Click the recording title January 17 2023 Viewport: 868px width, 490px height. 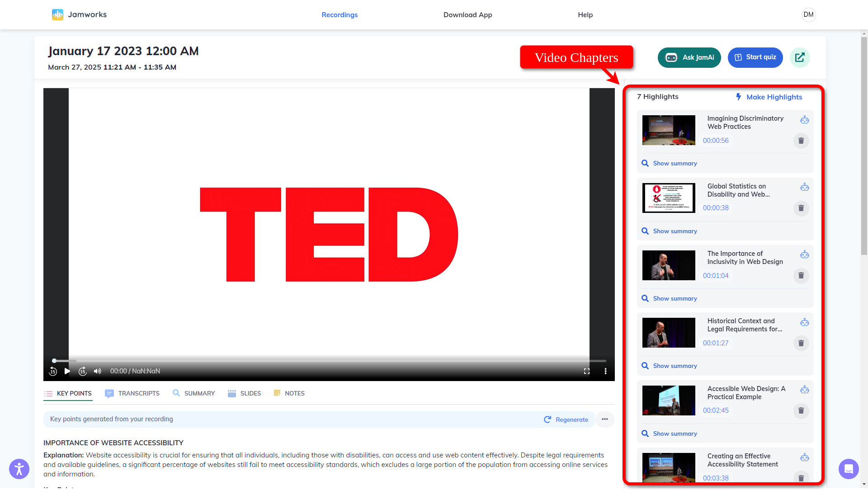coord(123,51)
